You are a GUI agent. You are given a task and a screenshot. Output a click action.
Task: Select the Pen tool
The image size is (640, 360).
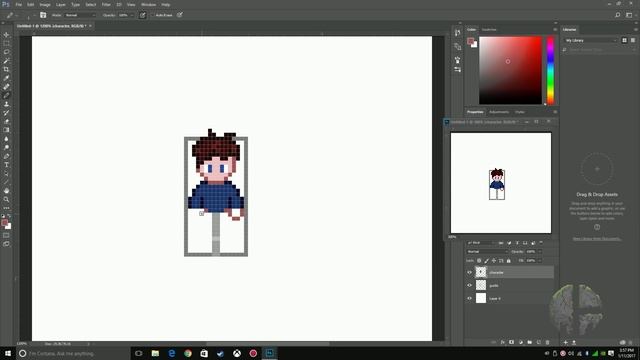[x=6, y=156]
